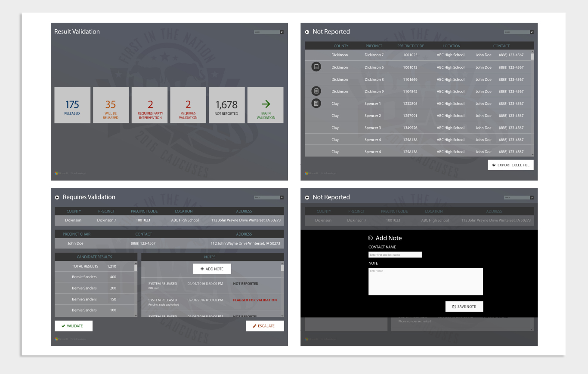Click the down arrow of Not Reported list scrollbar
Viewport: 588px width, 374px height.
tap(532, 154)
